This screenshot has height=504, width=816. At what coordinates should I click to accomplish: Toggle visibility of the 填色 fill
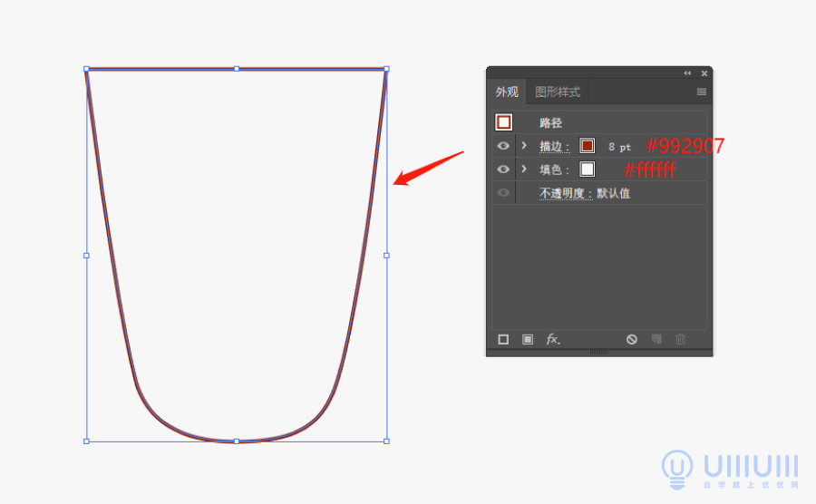point(503,169)
